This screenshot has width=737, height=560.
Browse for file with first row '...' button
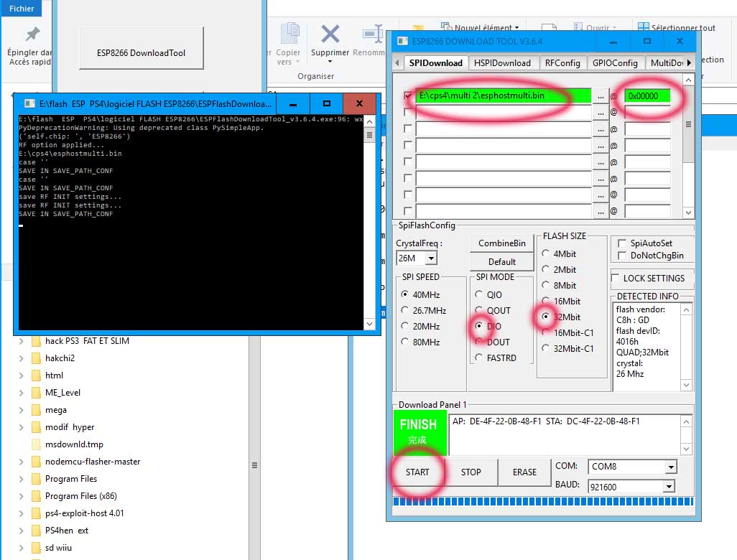click(601, 96)
